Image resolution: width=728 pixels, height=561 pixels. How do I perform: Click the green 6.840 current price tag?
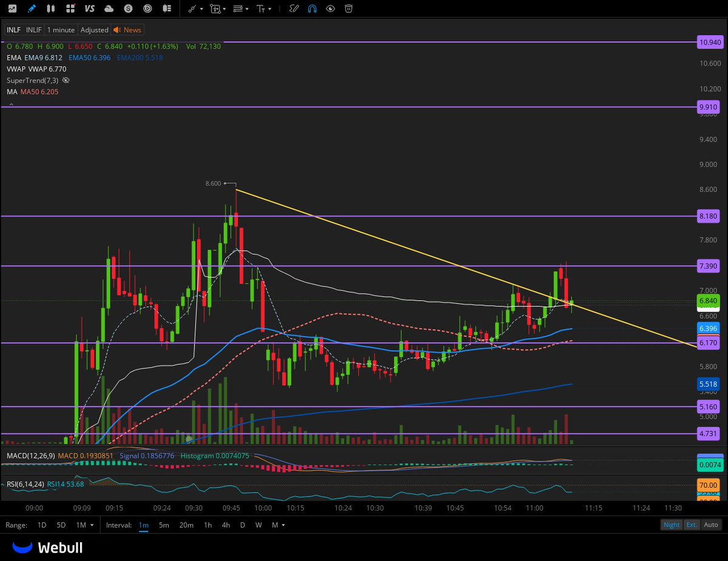point(709,301)
